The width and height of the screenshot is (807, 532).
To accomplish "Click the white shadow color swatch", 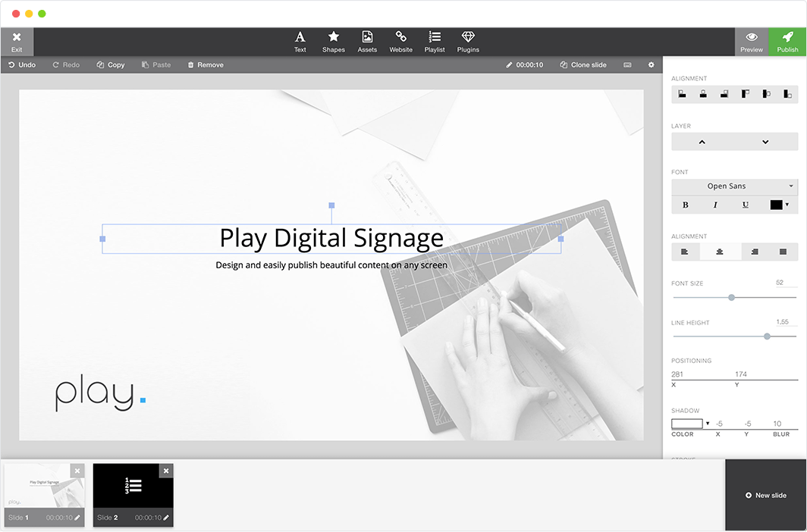I will pyautogui.click(x=687, y=424).
